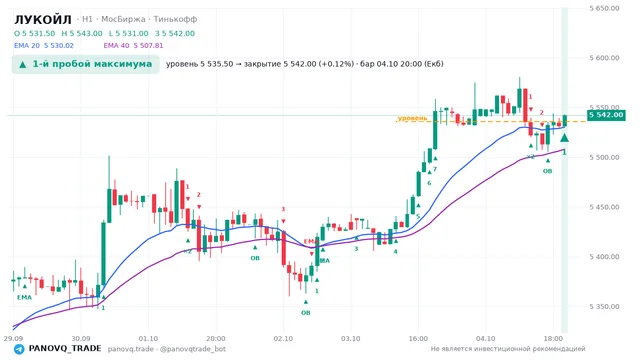Click the 5 450.00 price axis label
This screenshot has width=640, height=360.
(604, 207)
